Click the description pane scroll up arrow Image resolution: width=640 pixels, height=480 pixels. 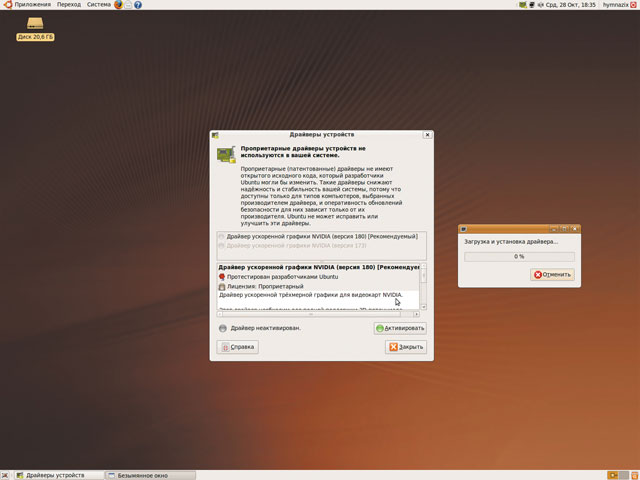coord(424,266)
